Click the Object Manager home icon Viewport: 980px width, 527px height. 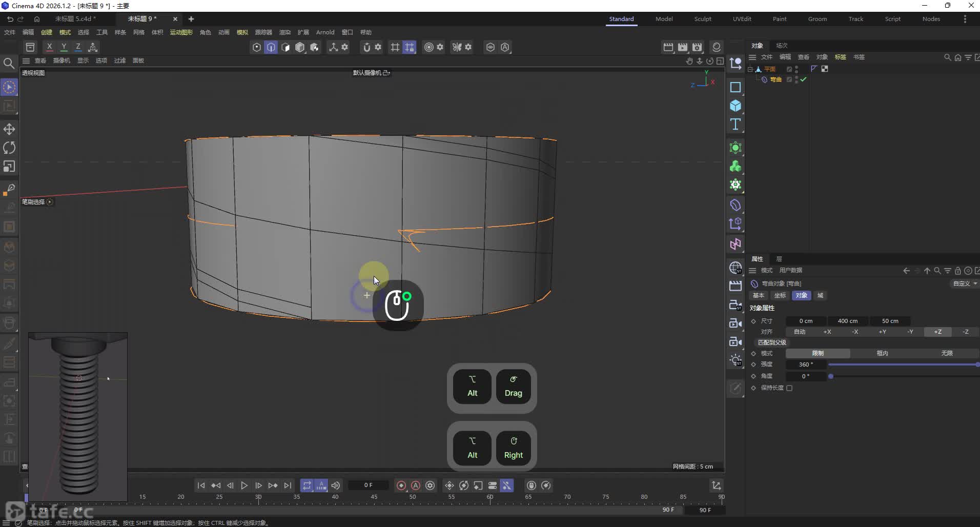[958, 57]
